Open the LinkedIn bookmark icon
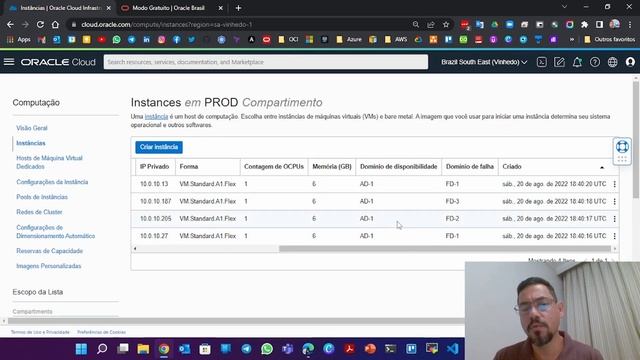640x360 pixels. [x=147, y=40]
